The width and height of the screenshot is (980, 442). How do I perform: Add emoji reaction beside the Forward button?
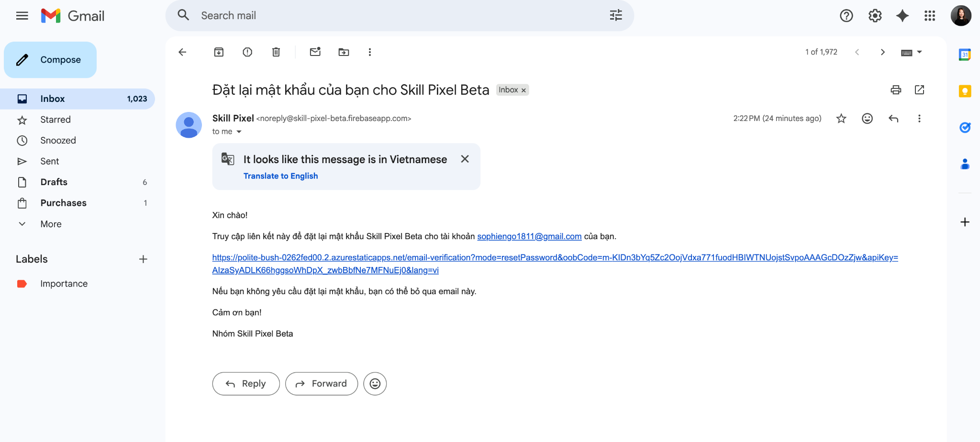point(375,384)
